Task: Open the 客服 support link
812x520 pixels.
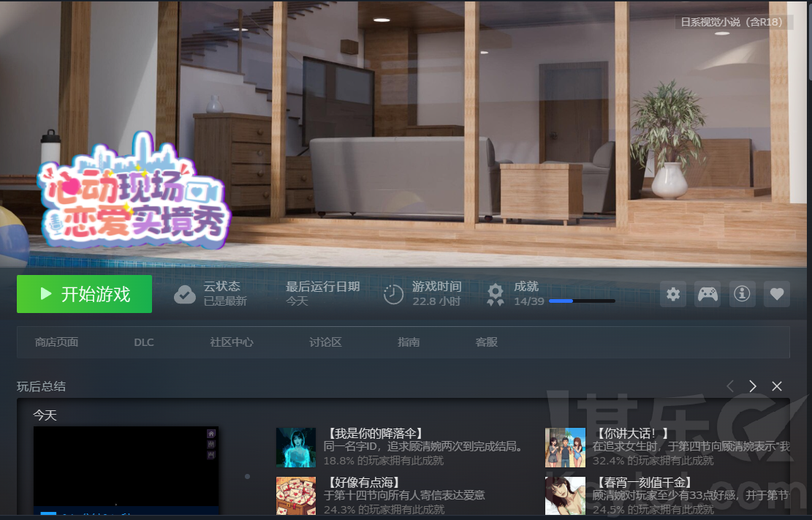Action: 486,342
